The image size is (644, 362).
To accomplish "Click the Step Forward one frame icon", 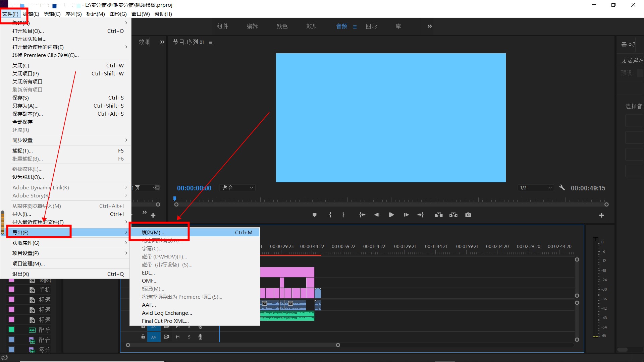I will (x=406, y=215).
